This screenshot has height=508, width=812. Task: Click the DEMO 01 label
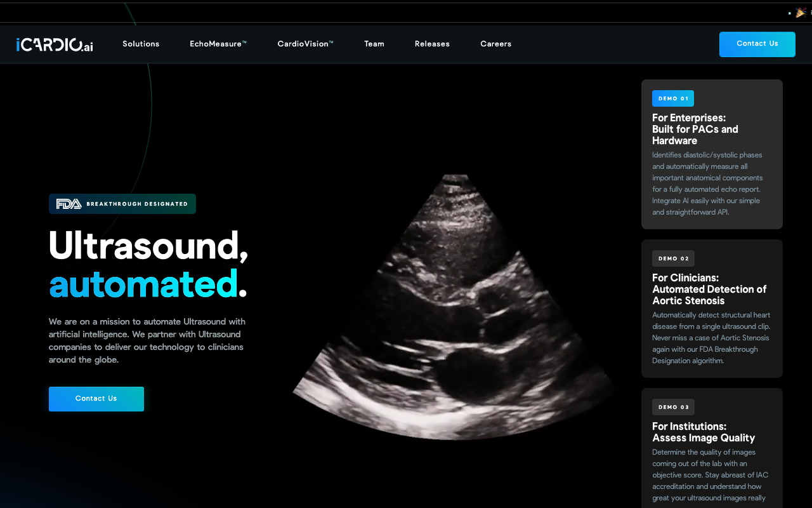click(x=673, y=98)
